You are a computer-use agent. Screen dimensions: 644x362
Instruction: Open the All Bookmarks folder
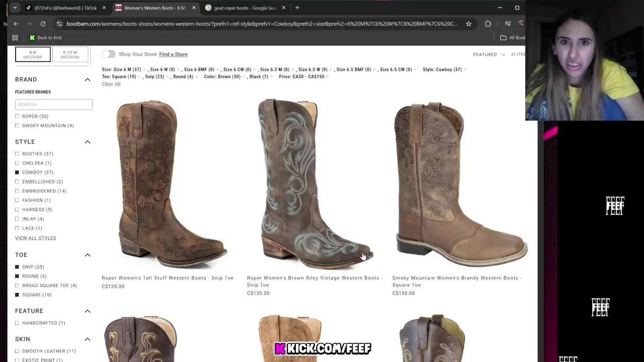pos(512,38)
